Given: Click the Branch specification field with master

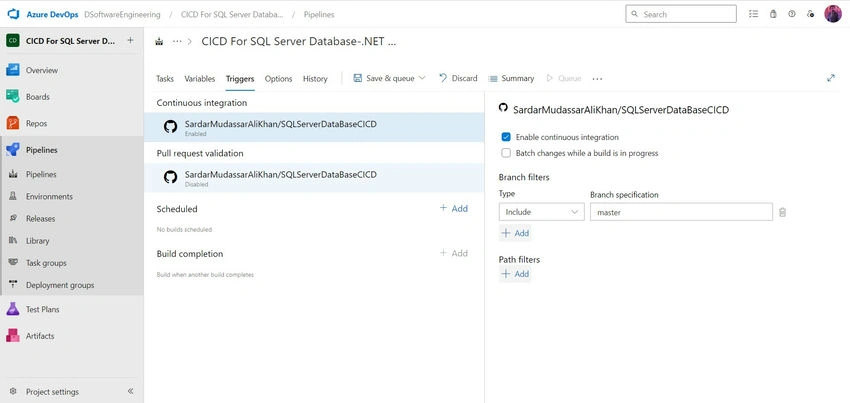Looking at the screenshot, I should pos(681,212).
